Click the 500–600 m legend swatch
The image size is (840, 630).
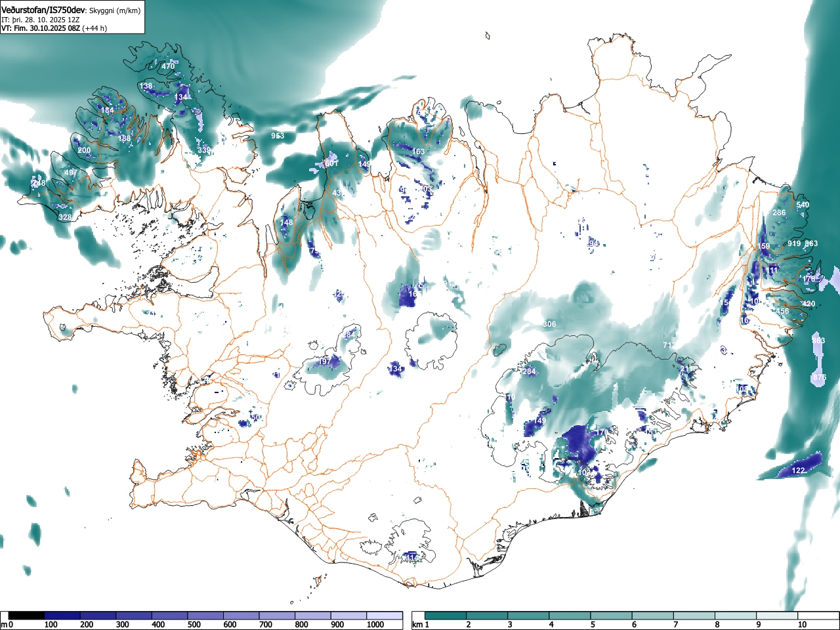(205, 616)
